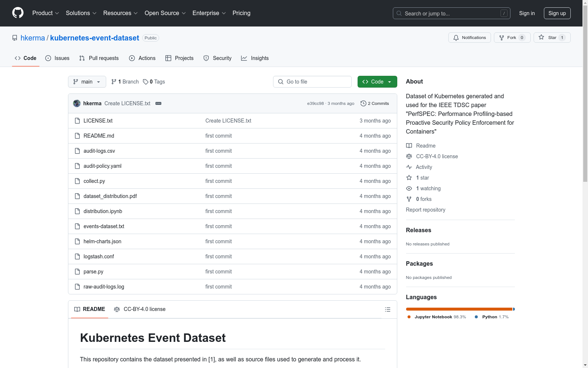Image resolution: width=588 pixels, height=368 pixels.
Task: Expand the Solutions menu
Action: coord(81,13)
